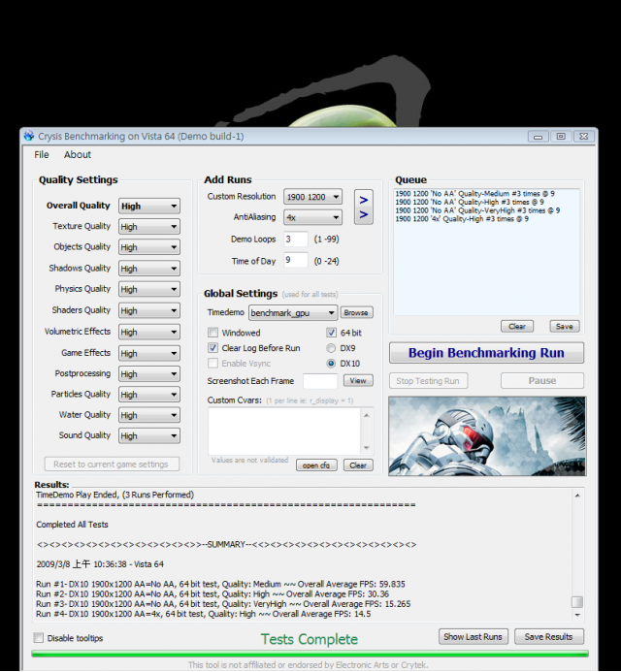Open the Particles Quality dropdown
This screenshot has width=621, height=672.
pos(149,395)
